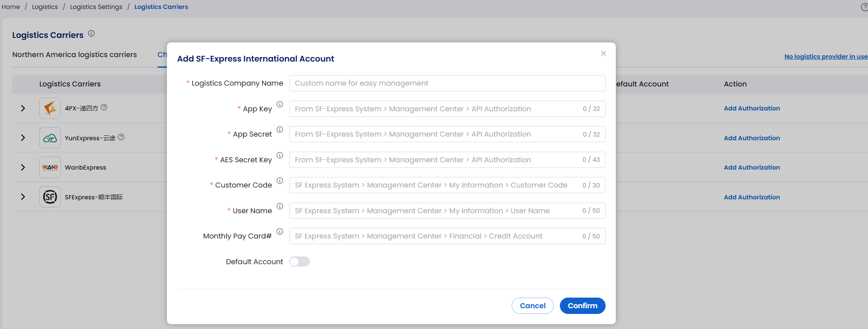Expand the WanbExpress carrier row
The image size is (868, 329).
click(x=23, y=168)
